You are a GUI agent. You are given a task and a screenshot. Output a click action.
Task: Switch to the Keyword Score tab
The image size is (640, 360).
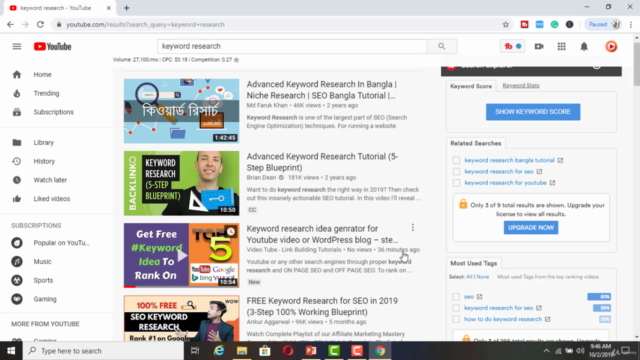click(471, 86)
